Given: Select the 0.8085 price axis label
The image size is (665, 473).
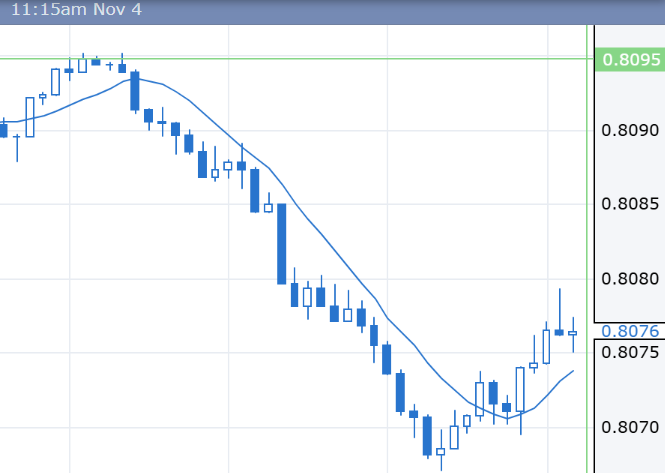Looking at the screenshot, I should tap(631, 204).
